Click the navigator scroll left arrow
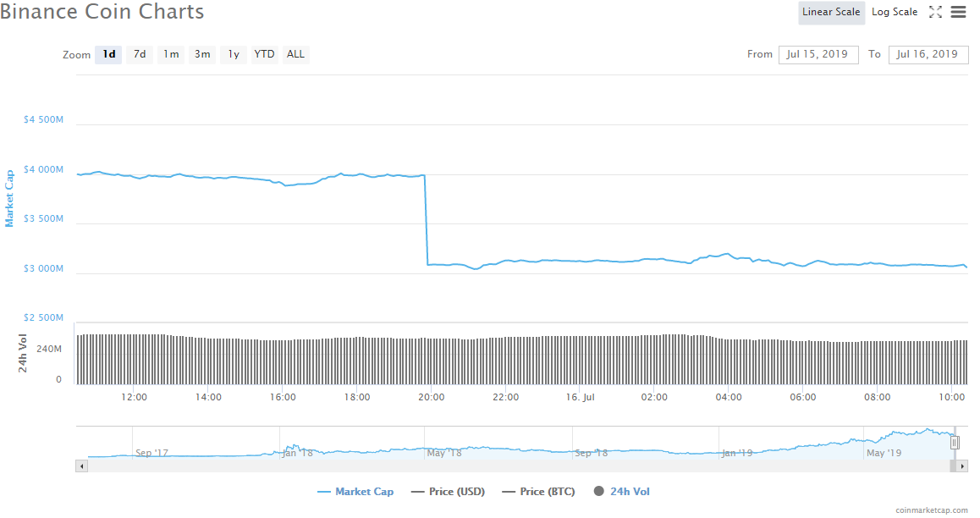 coord(81,466)
